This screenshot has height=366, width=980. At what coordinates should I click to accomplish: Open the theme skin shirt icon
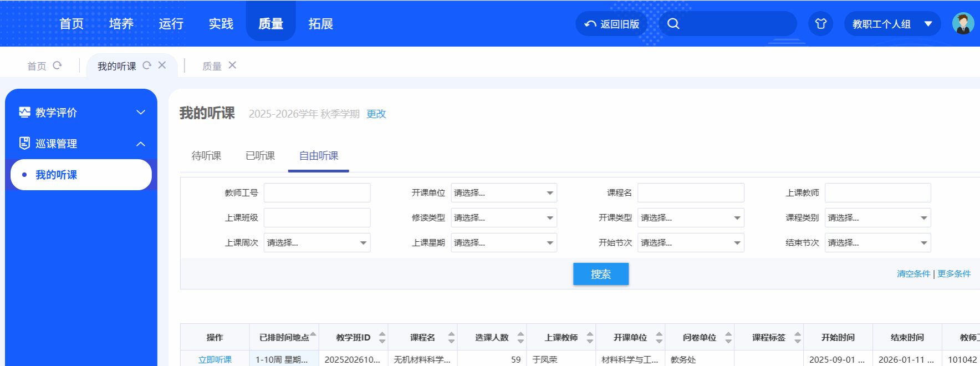pos(820,24)
